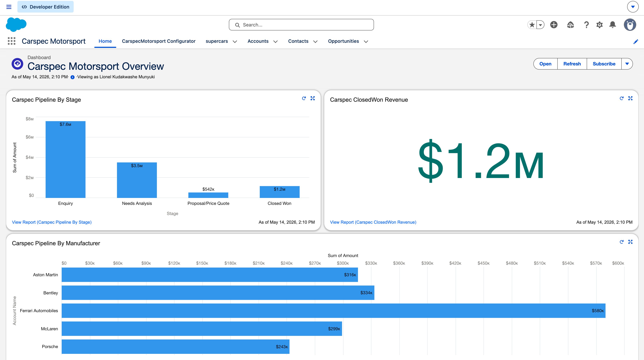Click the favorites star icon
The height and width of the screenshot is (360, 644).
(x=532, y=25)
